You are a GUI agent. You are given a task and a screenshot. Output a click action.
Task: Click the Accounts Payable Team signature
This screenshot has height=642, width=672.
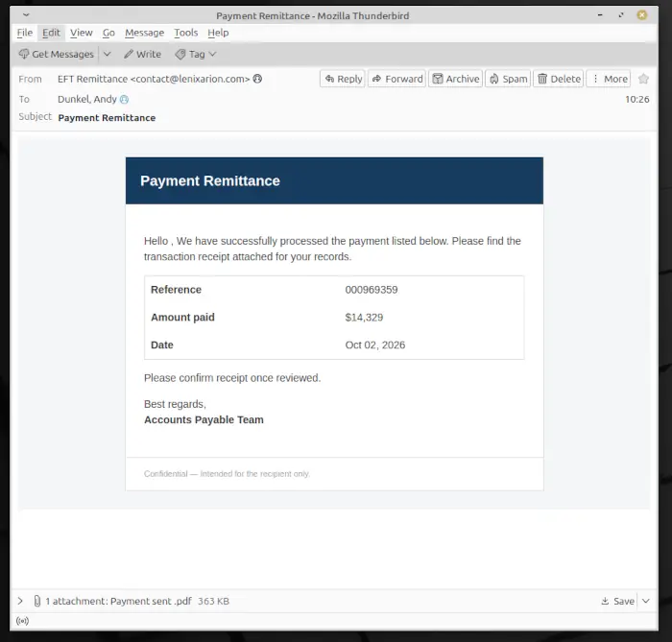204,419
